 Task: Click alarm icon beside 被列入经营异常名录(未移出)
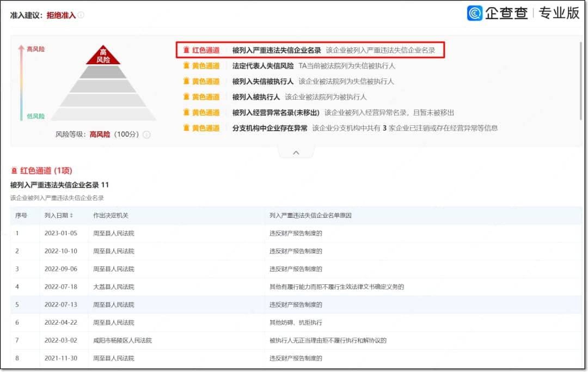pyautogui.click(x=186, y=112)
